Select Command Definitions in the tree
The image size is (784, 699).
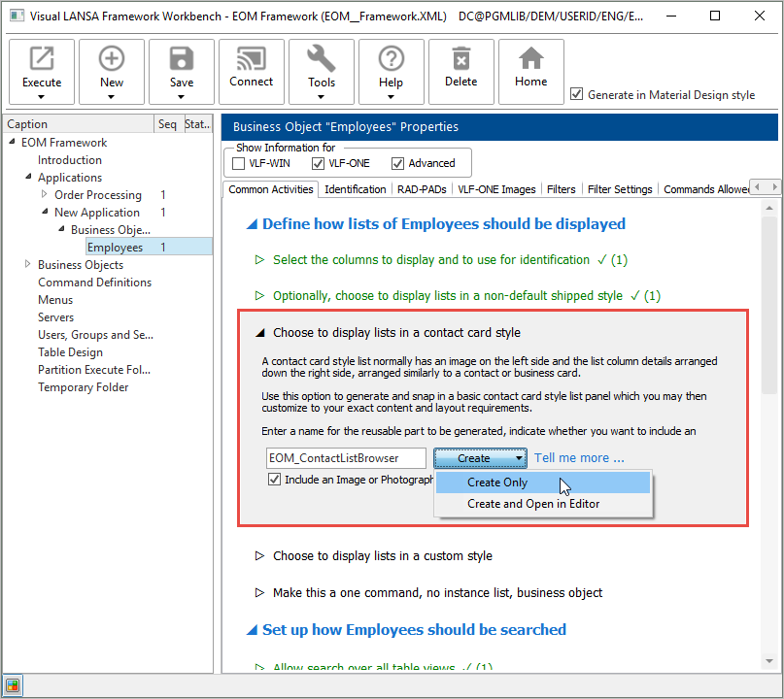(94, 283)
